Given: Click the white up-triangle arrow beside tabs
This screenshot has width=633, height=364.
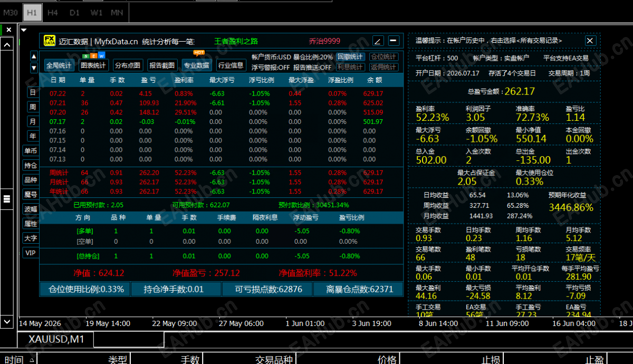Looking at the screenshot, I should (x=34, y=55).
